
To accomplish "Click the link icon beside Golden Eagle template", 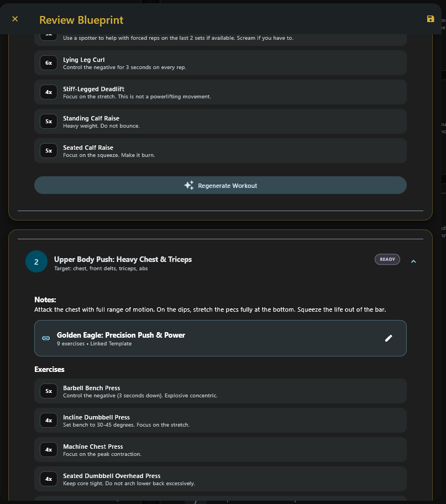I will pyautogui.click(x=46, y=338).
